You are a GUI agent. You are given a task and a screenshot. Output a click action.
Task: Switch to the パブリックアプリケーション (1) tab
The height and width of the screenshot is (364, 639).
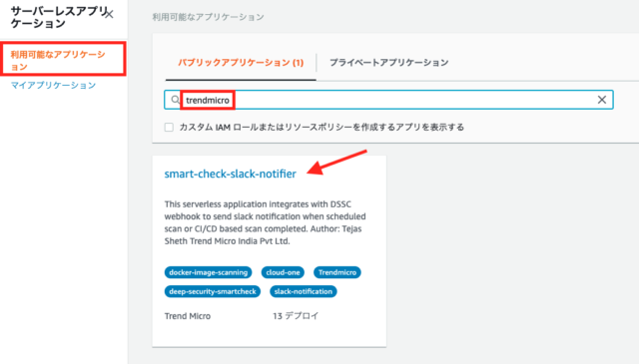pyautogui.click(x=241, y=63)
